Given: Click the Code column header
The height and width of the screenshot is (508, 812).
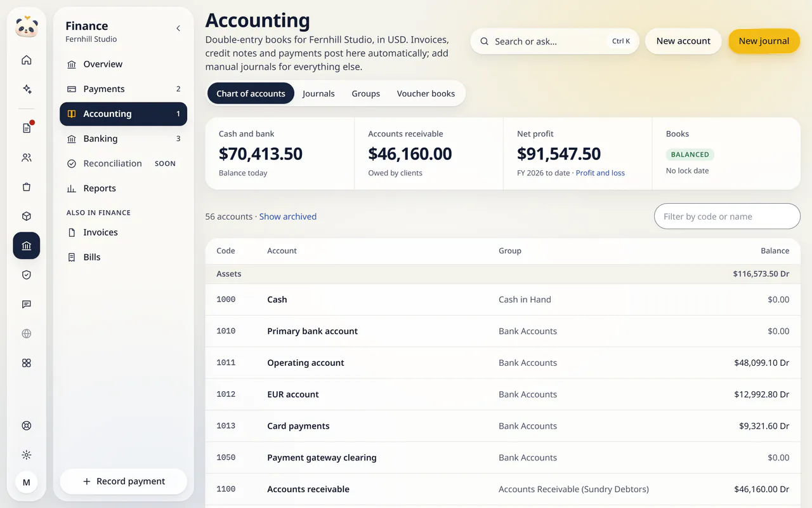Looking at the screenshot, I should pyautogui.click(x=226, y=251).
